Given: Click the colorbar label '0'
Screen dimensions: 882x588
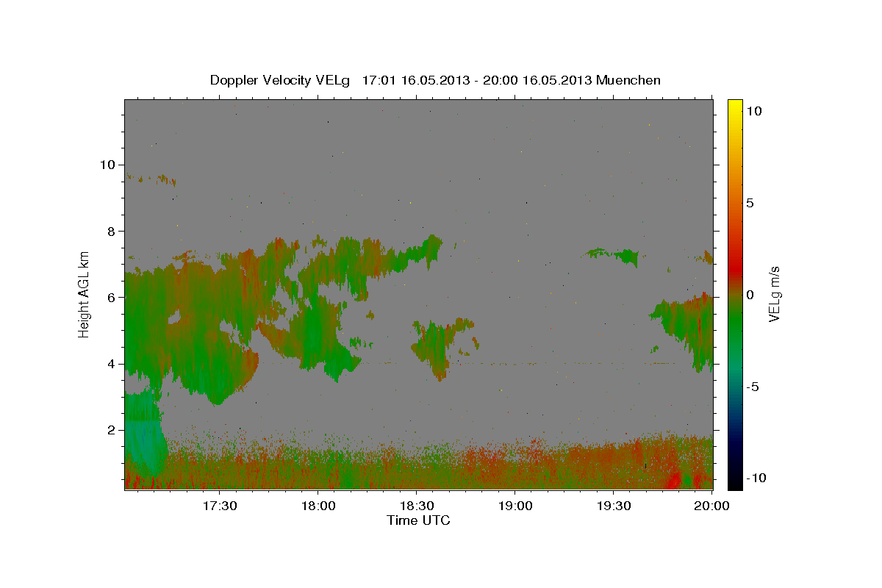Looking at the screenshot, I should click(750, 295).
